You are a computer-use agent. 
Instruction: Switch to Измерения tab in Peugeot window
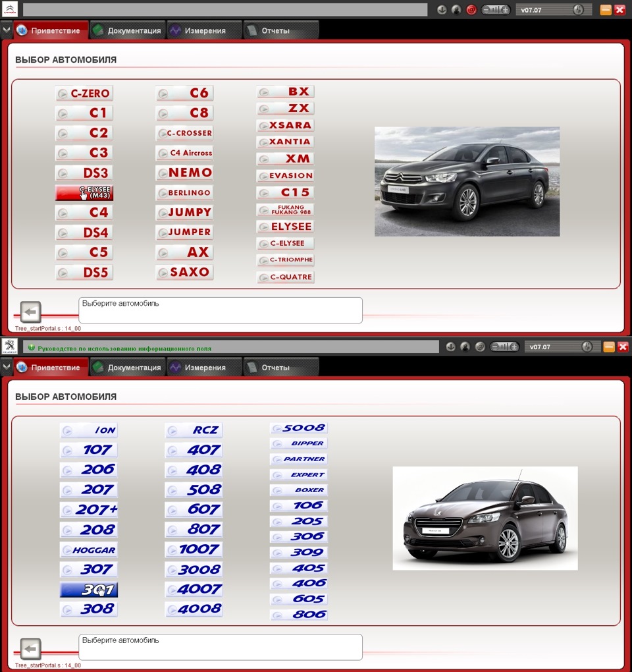[204, 367]
